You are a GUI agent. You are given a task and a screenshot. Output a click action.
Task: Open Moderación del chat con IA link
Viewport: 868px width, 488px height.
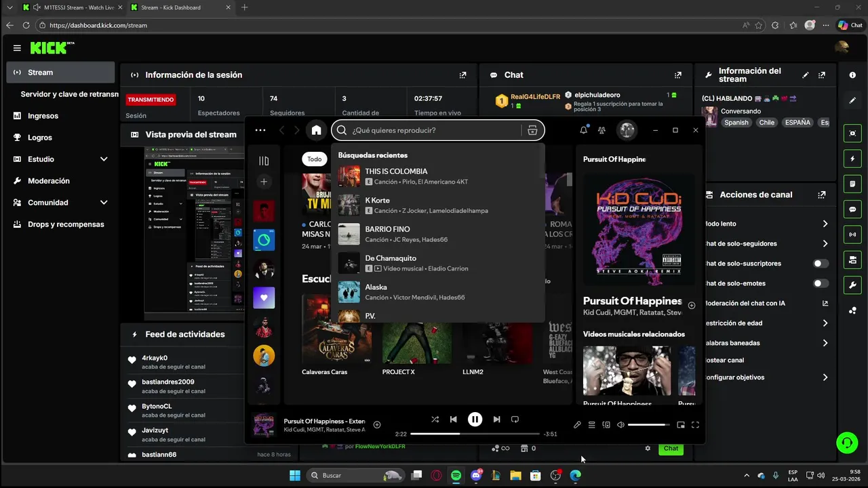click(825, 304)
